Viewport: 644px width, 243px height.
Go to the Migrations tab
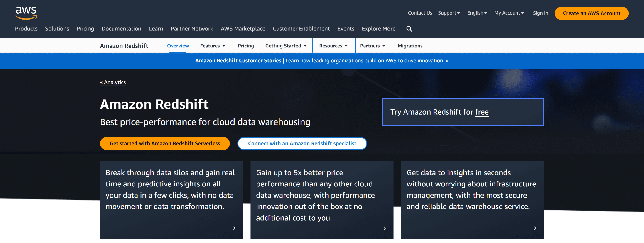[x=410, y=46]
